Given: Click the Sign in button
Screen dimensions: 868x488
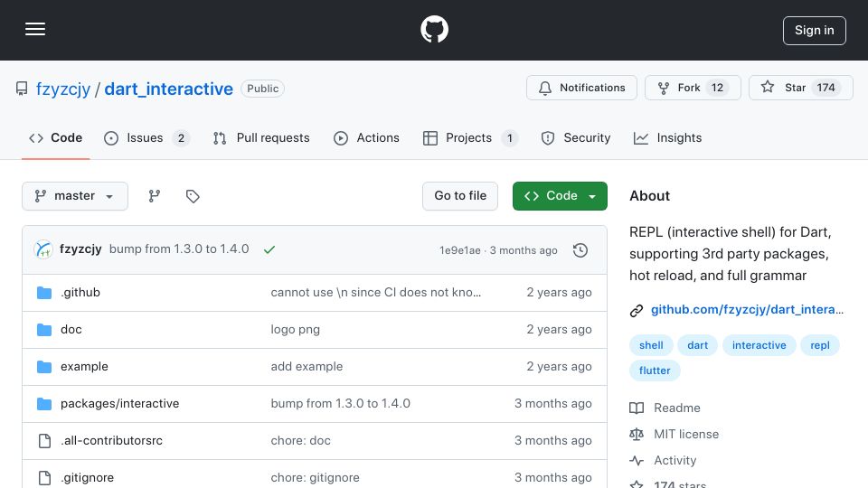Looking at the screenshot, I should [815, 31].
